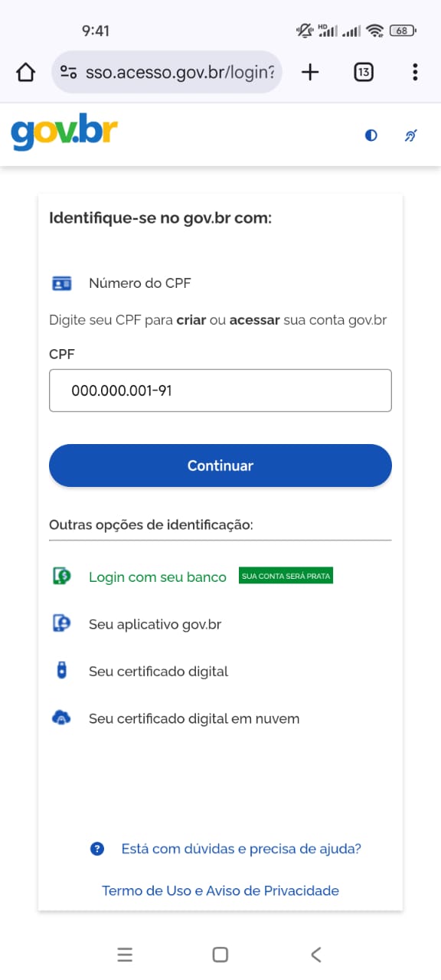The height and width of the screenshot is (980, 441).
Task: Open Está com dúvidas e precisa de ajuda
Action: [241, 849]
